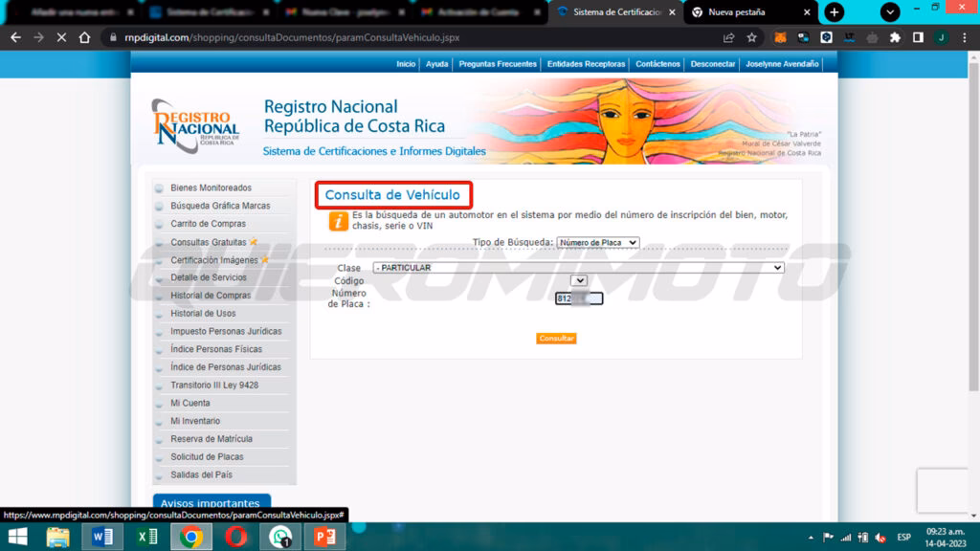Expand the Clase dropdown showing PARTICULAR
Screen dimensions: 980x551
click(578, 268)
